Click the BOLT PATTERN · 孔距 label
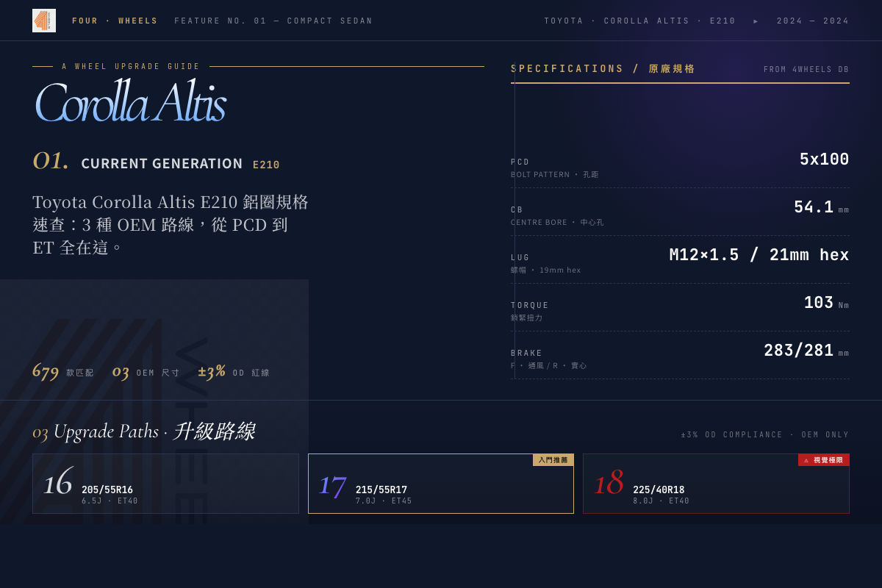This screenshot has height=588, width=882. 555,175
